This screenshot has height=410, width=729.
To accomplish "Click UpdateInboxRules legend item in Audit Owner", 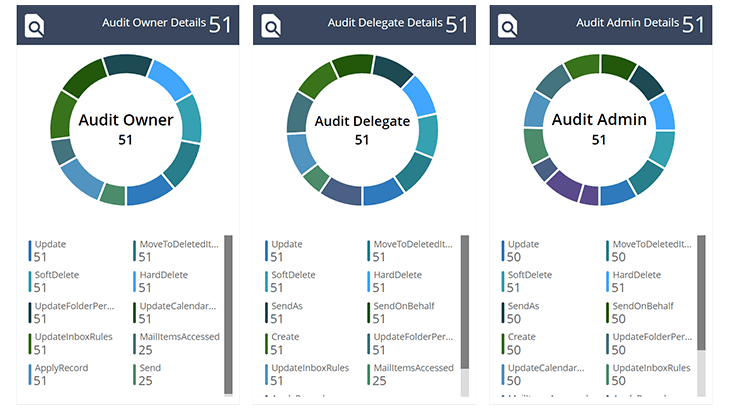I will 68,343.
